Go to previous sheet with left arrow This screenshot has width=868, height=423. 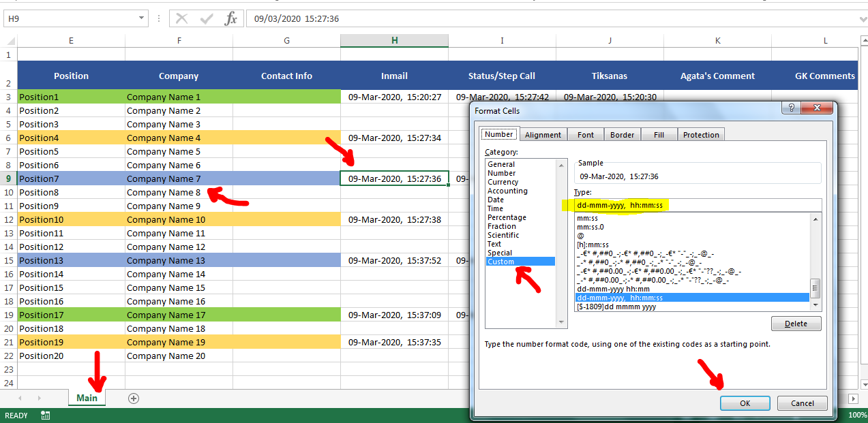(x=19, y=398)
